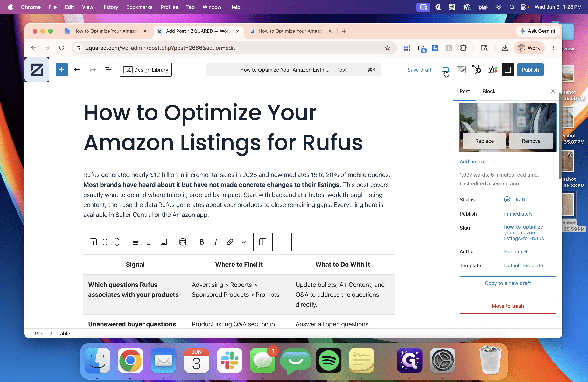Undo the last edit
Image resolution: width=588 pixels, height=382 pixels.
point(77,70)
